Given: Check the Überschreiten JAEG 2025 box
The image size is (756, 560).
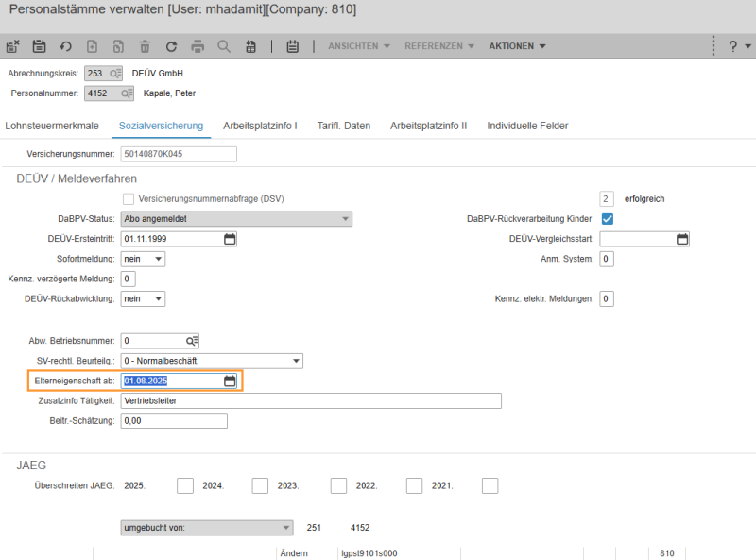Looking at the screenshot, I should (x=185, y=485).
